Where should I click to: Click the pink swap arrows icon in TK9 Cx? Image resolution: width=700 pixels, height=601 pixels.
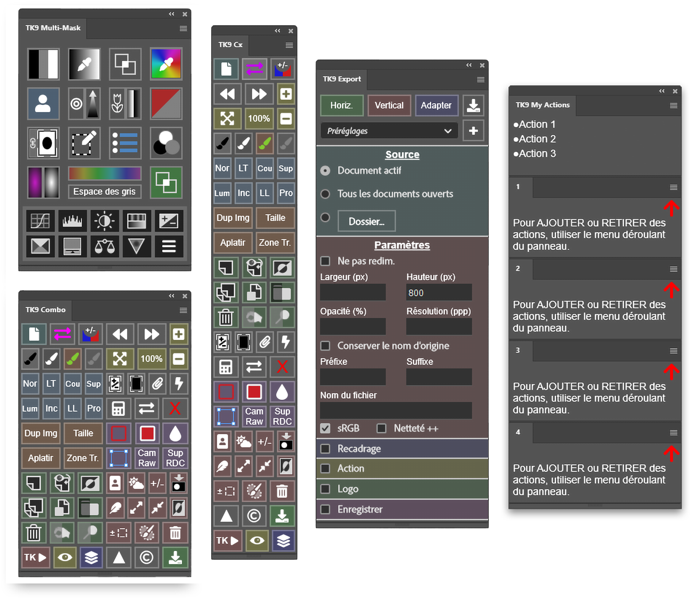254,69
